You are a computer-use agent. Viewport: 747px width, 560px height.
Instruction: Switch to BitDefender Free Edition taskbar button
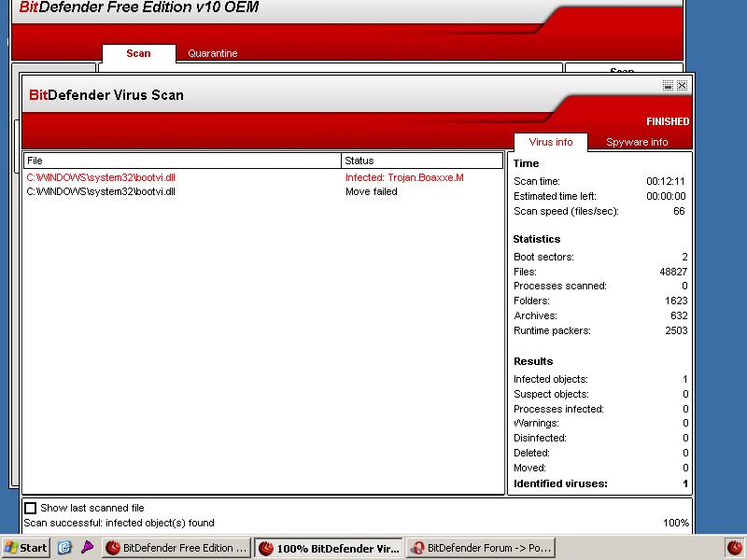[176, 548]
